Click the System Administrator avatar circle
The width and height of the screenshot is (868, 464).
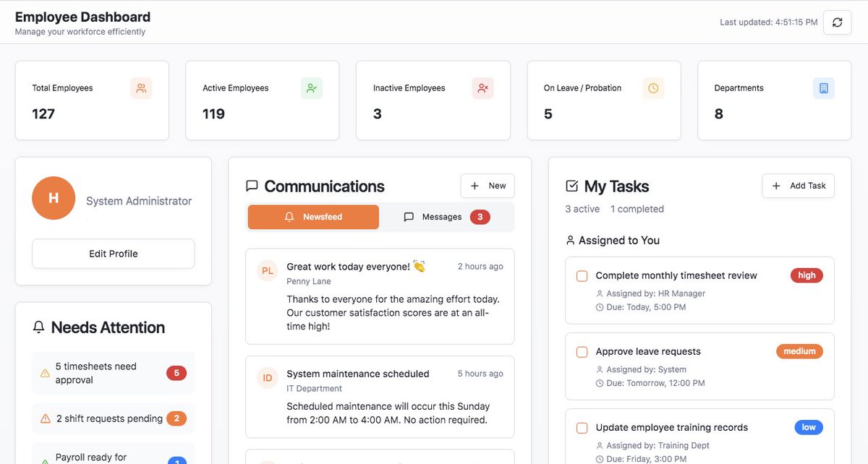(x=53, y=197)
